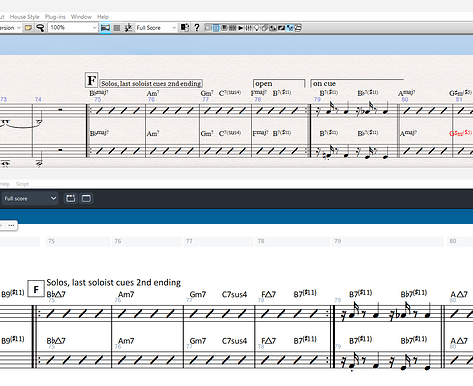The image size is (473, 386).
Task: Open the House Style menu
Action: [24, 17]
